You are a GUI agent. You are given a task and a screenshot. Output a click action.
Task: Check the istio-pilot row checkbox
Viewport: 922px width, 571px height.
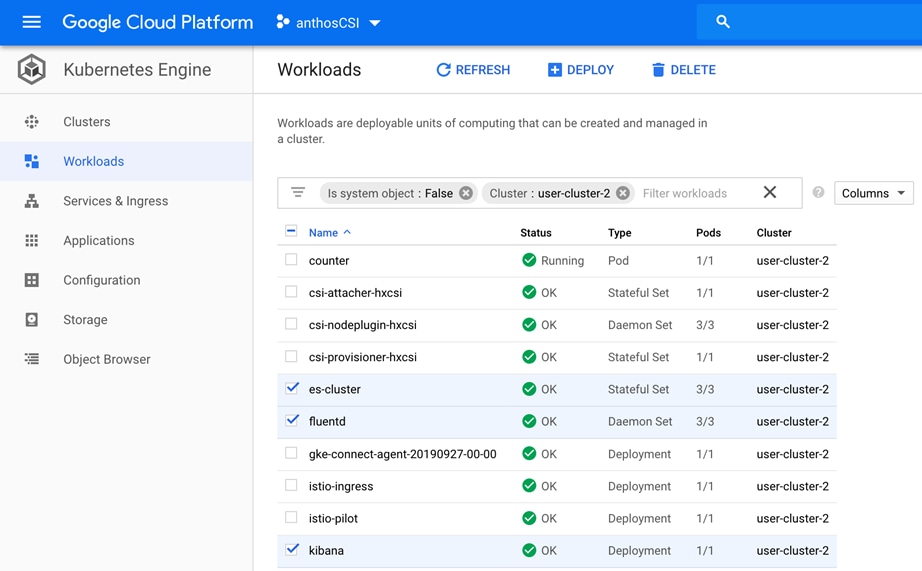point(291,517)
